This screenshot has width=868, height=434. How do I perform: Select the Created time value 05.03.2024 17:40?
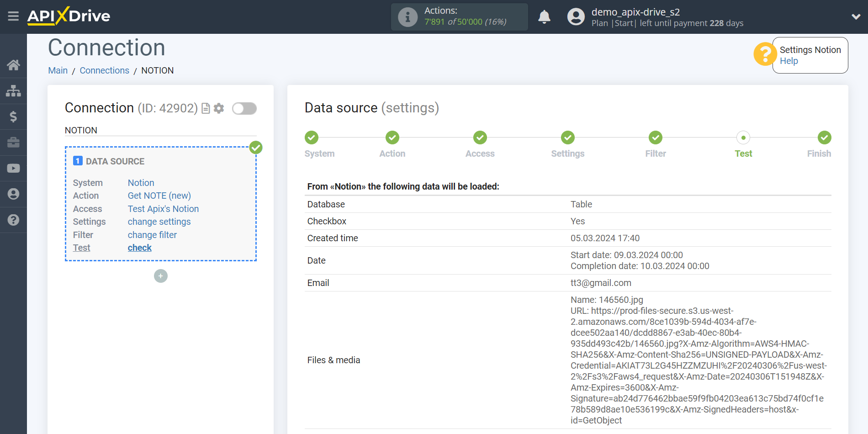tap(605, 238)
